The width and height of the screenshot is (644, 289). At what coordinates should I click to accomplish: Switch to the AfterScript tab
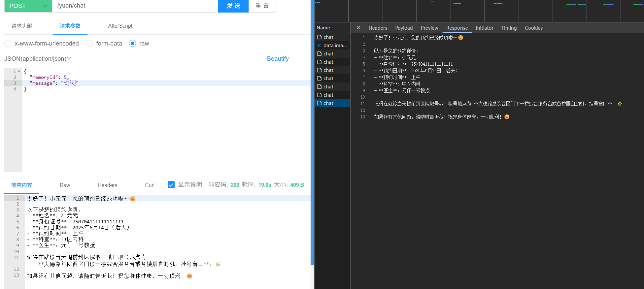[120, 26]
